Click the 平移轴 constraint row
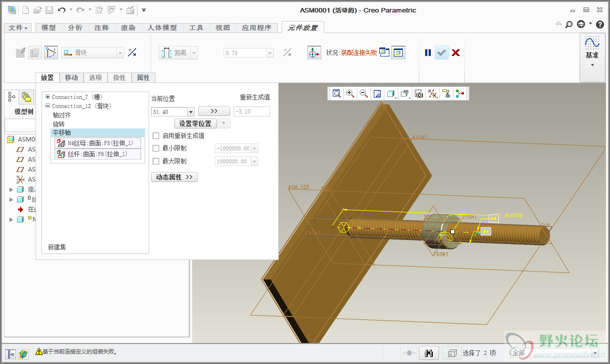This screenshot has width=610, height=364. coord(98,133)
